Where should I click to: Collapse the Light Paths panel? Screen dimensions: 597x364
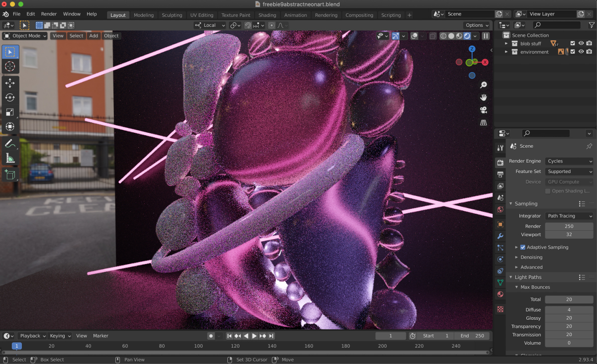pyautogui.click(x=510, y=277)
